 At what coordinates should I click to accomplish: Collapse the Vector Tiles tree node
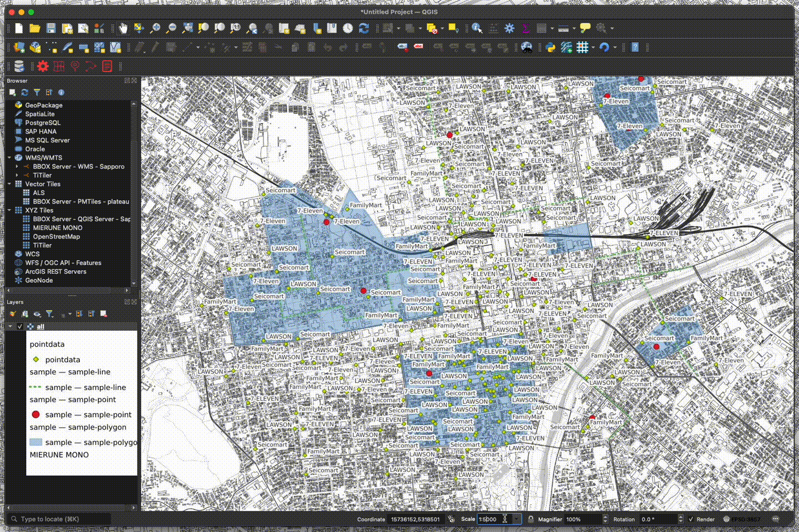(x=9, y=184)
